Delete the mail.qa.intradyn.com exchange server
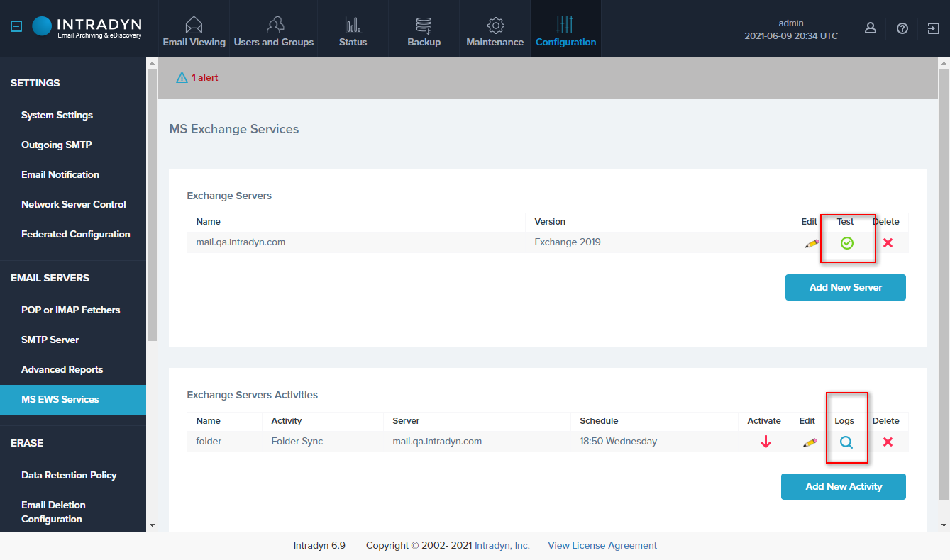Screen dimensions: 950x560 888,243
